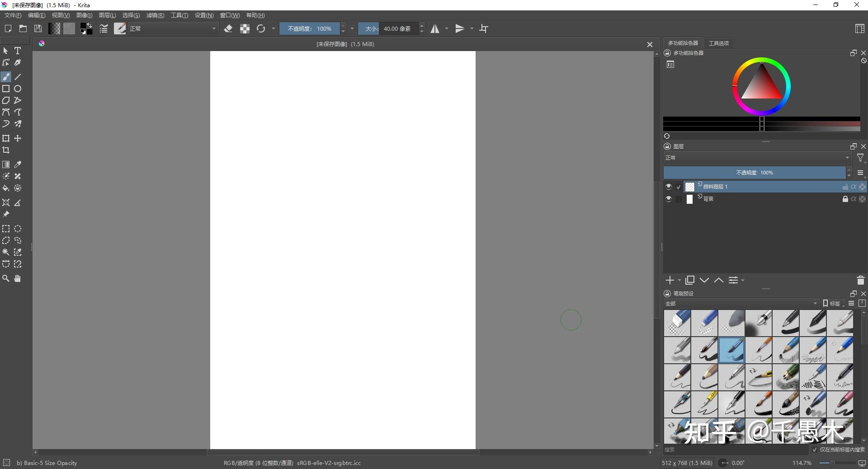Select the Zoom tool in the toolbox
Viewport: 868px width, 469px height.
(6, 279)
